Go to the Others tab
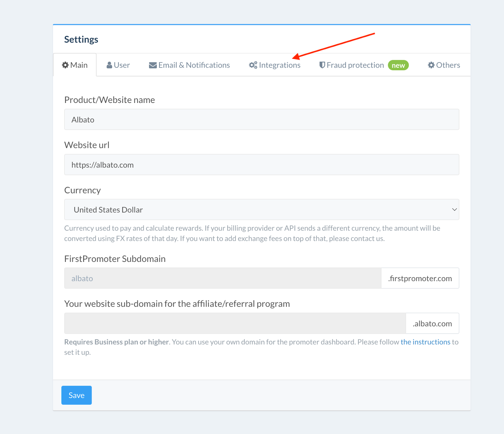504x434 pixels. [444, 65]
